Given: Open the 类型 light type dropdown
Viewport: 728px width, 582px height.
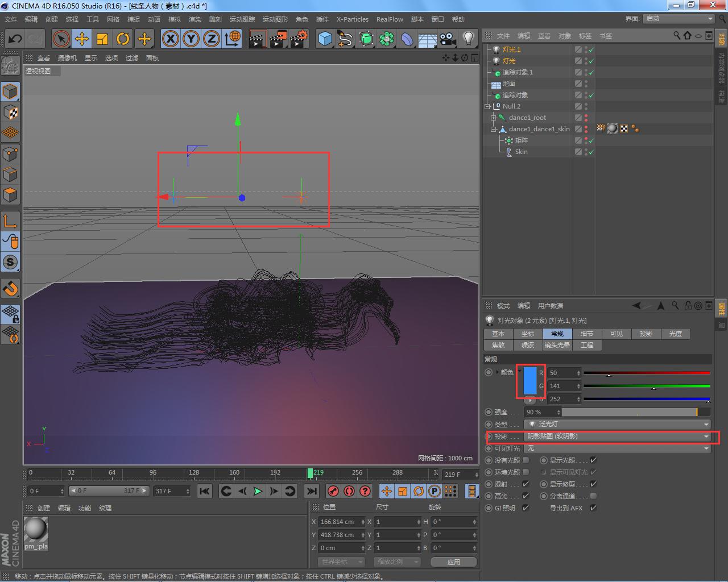Looking at the screenshot, I should [617, 425].
